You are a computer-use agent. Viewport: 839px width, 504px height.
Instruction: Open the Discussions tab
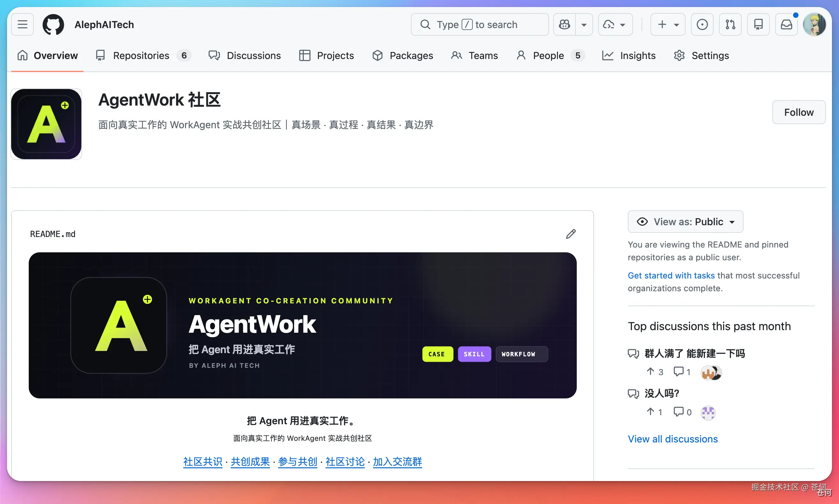pyautogui.click(x=244, y=56)
